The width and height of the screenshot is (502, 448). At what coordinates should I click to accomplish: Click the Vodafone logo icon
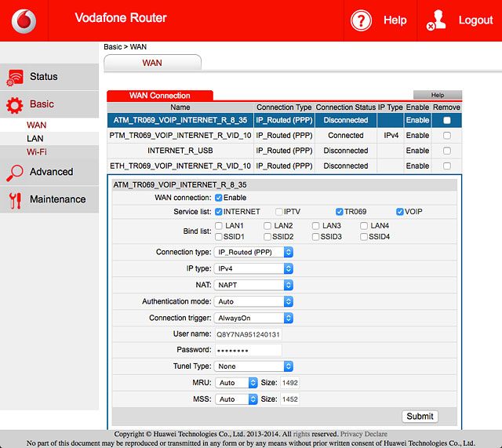(24, 21)
